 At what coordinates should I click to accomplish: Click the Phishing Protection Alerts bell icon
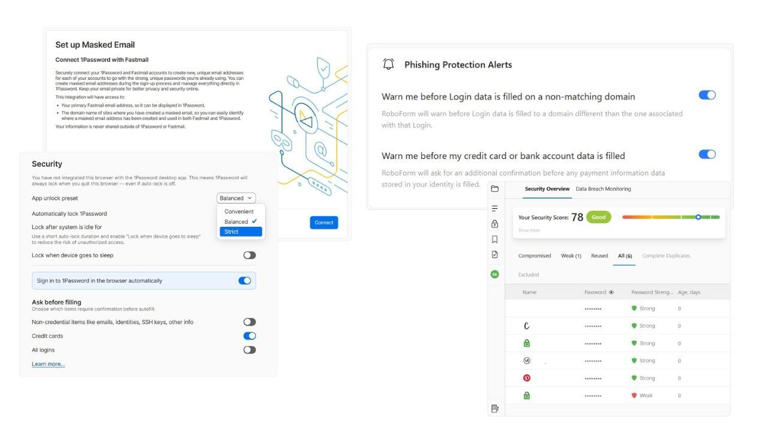pyautogui.click(x=388, y=64)
